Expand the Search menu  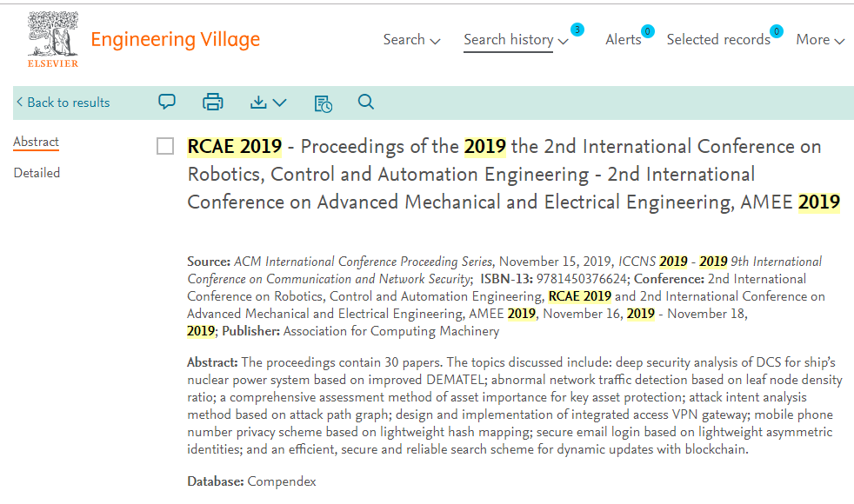click(x=411, y=40)
